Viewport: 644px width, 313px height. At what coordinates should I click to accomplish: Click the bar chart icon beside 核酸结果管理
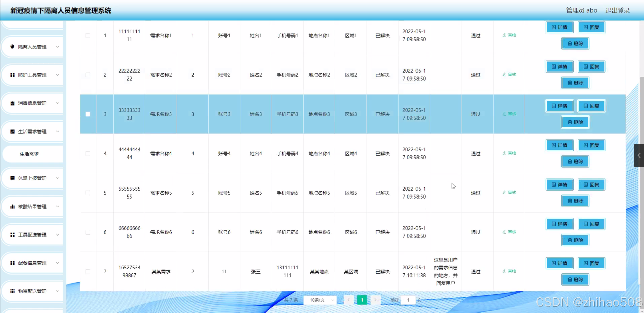12,207
